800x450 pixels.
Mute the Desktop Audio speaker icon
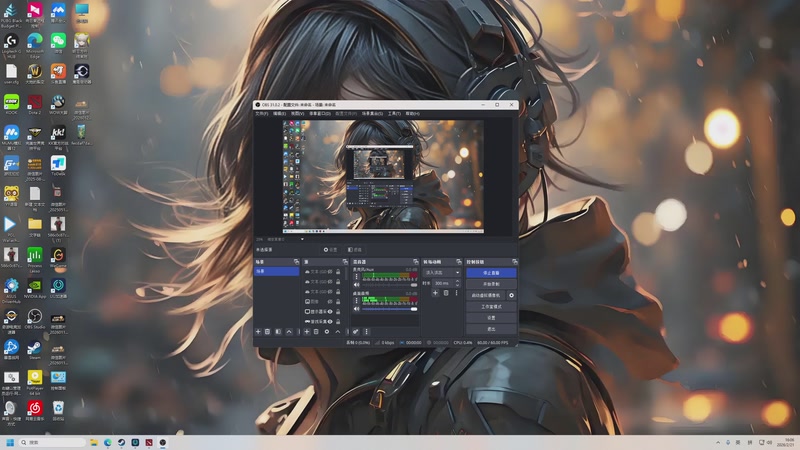coord(356,309)
